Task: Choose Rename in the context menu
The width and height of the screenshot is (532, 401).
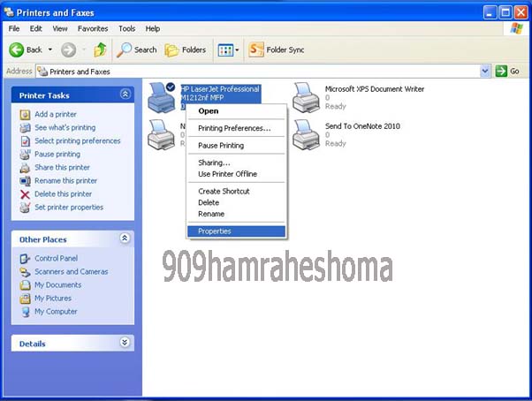Action: [x=236, y=214]
